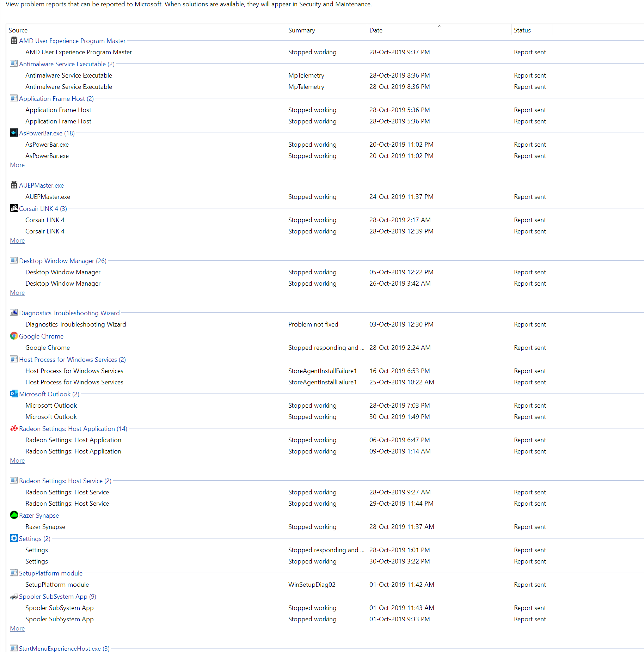
Task: Select Radeon Host Service report dated 29-Oct-2019
Action: click(286, 504)
